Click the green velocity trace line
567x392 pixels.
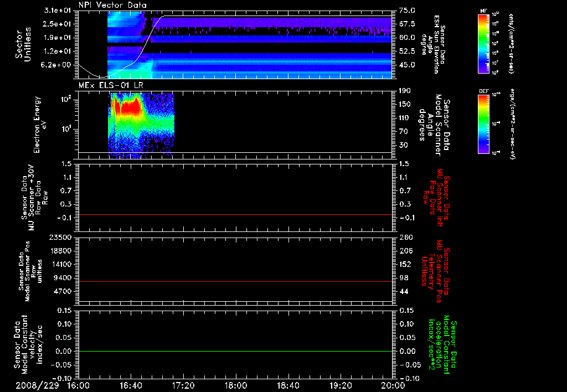(x=235, y=351)
